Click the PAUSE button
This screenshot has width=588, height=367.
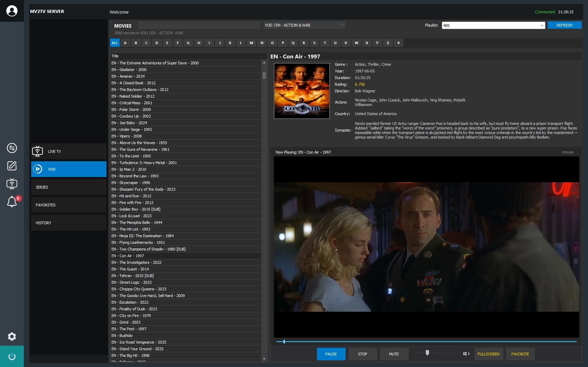(x=331, y=354)
